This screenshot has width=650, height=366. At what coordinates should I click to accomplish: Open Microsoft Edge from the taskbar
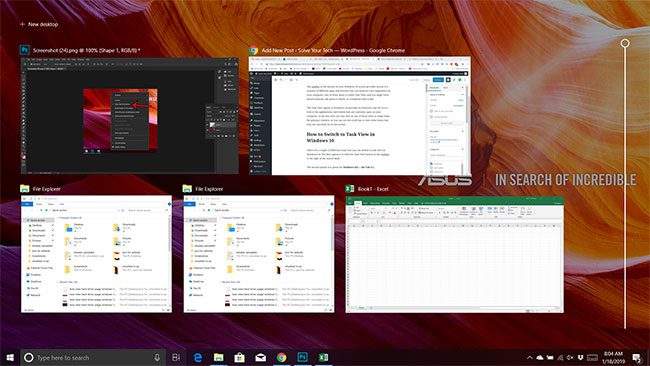coord(198,357)
